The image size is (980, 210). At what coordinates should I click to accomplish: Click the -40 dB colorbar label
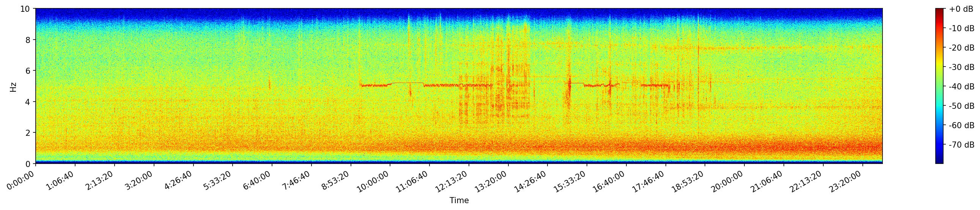pos(961,86)
